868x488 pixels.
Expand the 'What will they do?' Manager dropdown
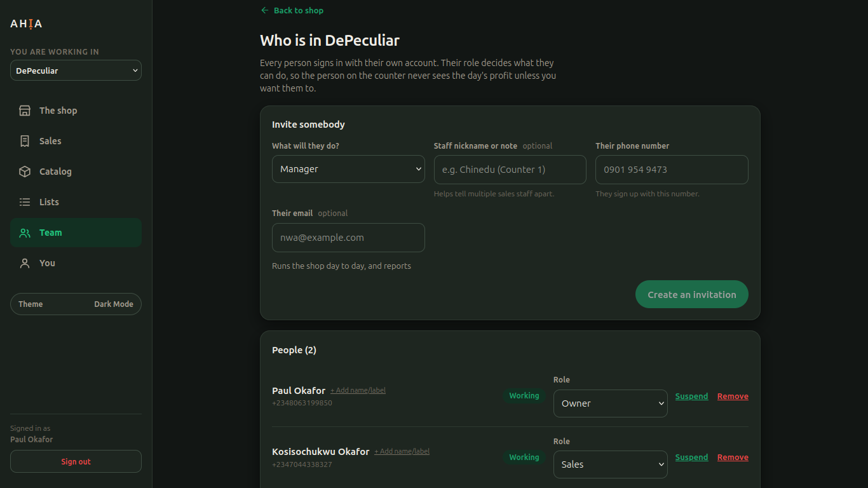click(x=348, y=169)
